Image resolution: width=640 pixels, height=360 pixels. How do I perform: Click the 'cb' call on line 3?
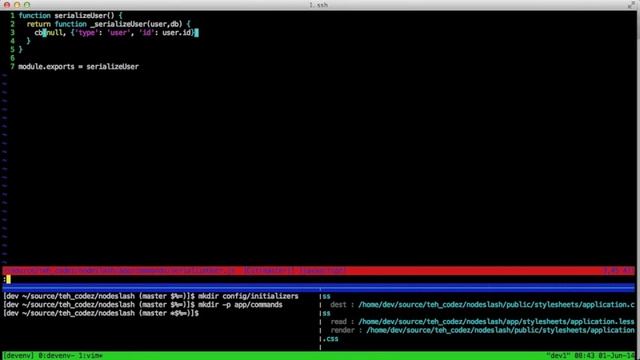38,33
